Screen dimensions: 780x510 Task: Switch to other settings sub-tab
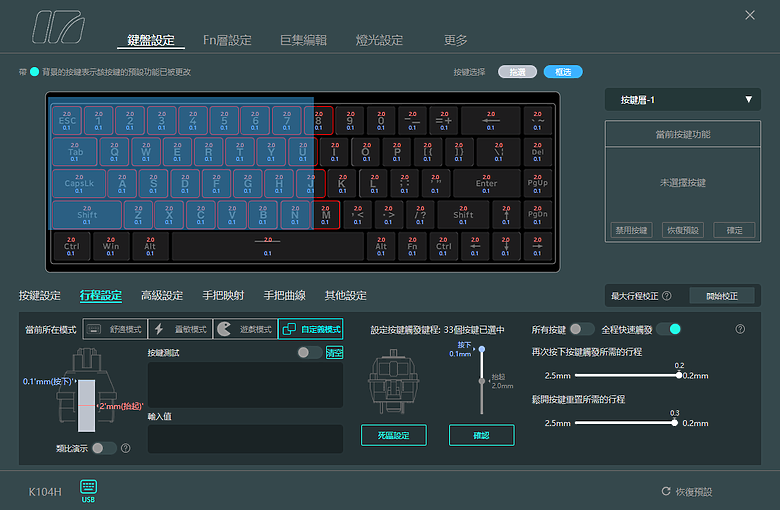pos(346,296)
